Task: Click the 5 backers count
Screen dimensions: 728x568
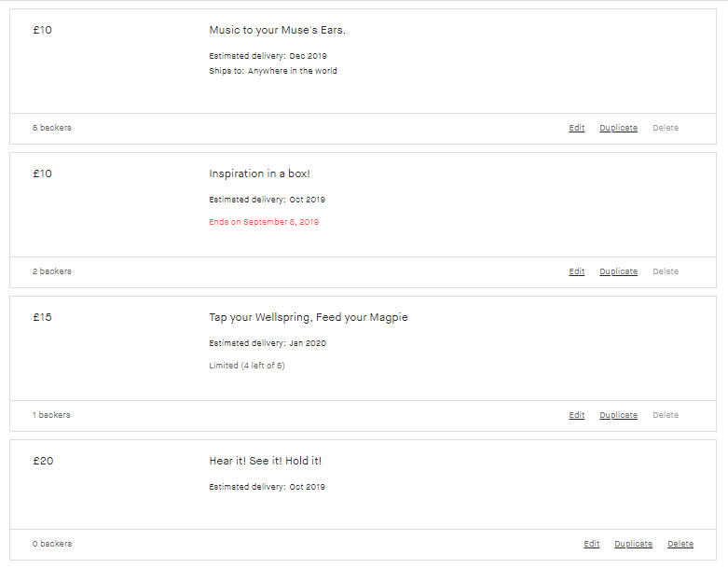Action: [52, 128]
